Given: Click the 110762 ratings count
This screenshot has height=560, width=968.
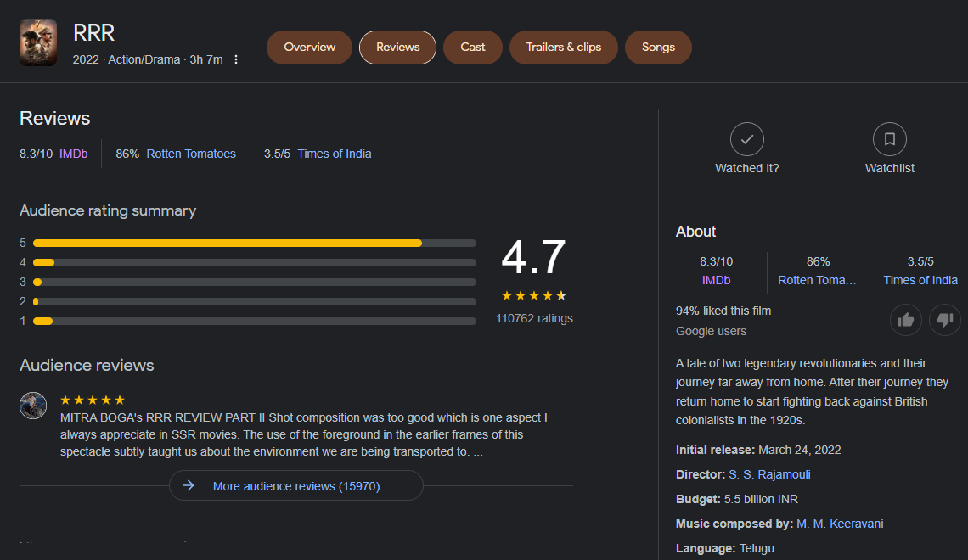Looking at the screenshot, I should click(534, 318).
